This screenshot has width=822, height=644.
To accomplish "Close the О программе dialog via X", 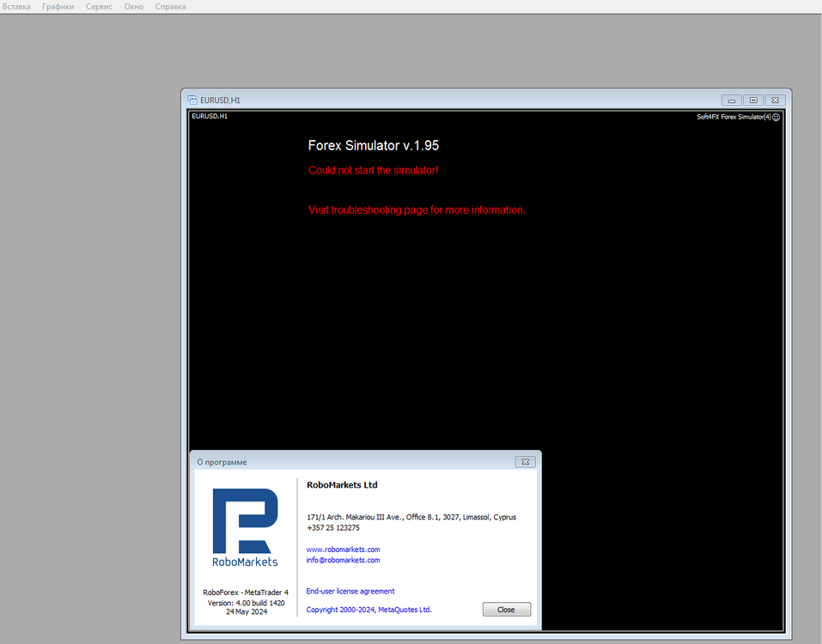I will (x=526, y=462).
